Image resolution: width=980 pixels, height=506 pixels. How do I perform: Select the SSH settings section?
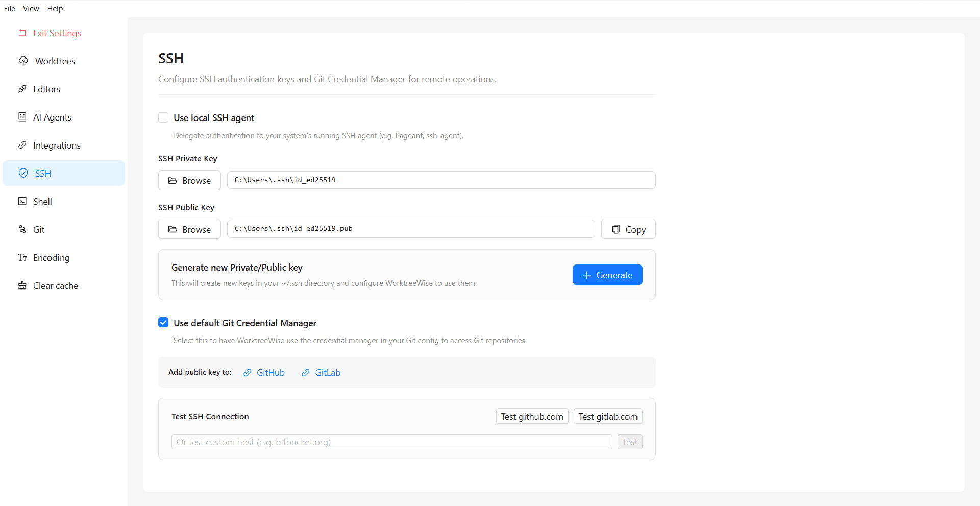click(x=64, y=173)
